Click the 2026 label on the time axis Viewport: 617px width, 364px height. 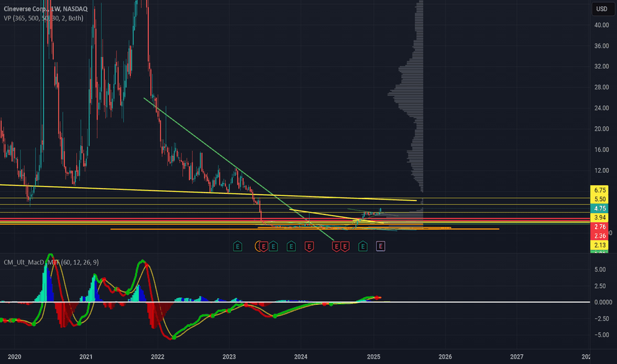coord(445,357)
